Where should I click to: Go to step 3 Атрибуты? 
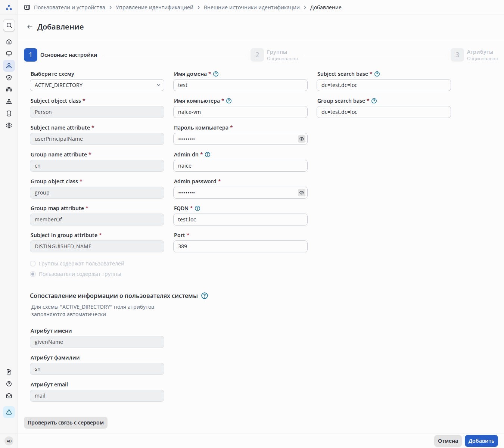[x=457, y=55]
